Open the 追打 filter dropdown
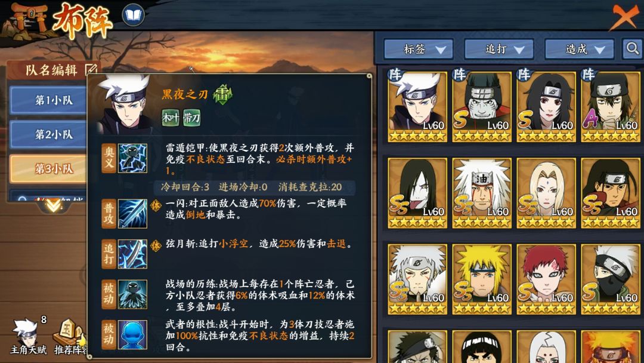The width and height of the screenshot is (644, 363). coord(499,50)
